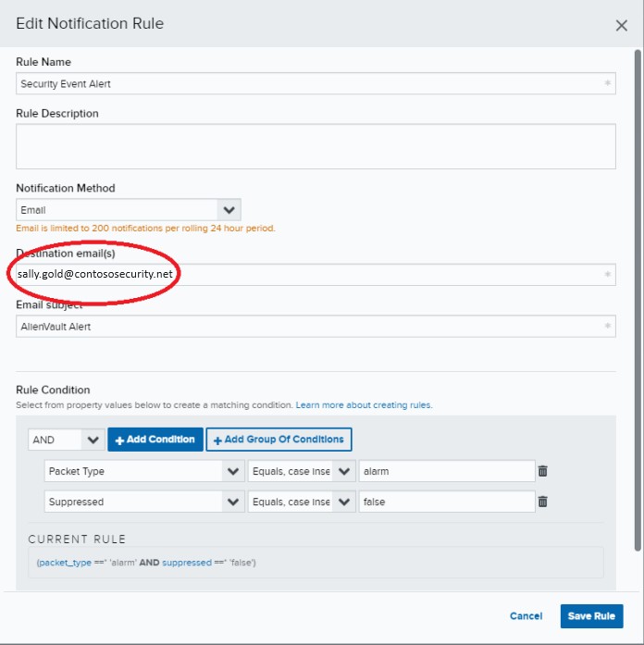Click the Email subject field
Screen dimensions: 644x645
tap(316, 327)
